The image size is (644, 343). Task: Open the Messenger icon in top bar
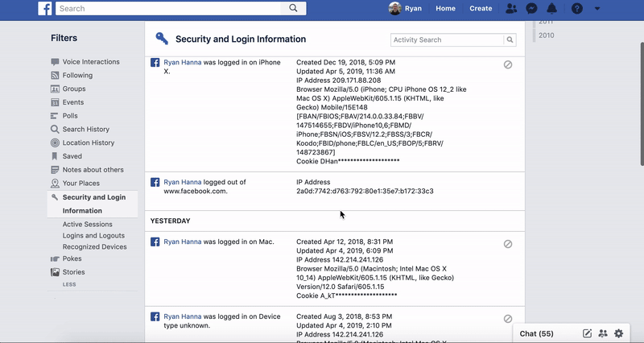tap(531, 8)
